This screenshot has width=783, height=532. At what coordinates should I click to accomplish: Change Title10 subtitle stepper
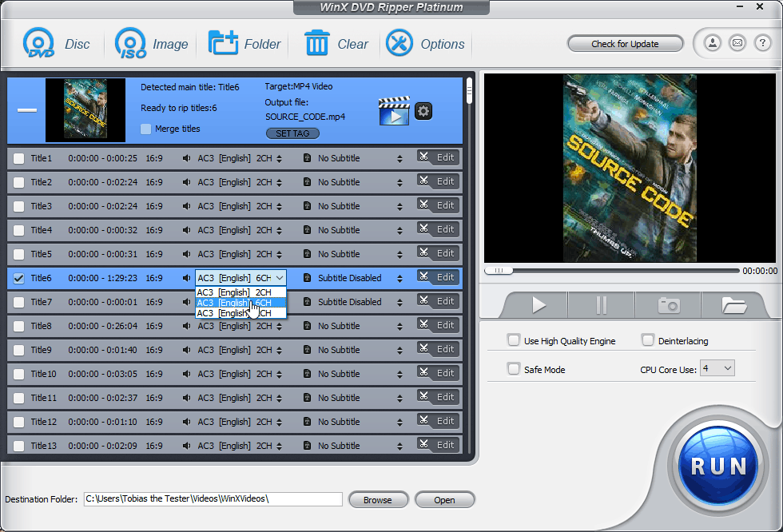pos(399,375)
